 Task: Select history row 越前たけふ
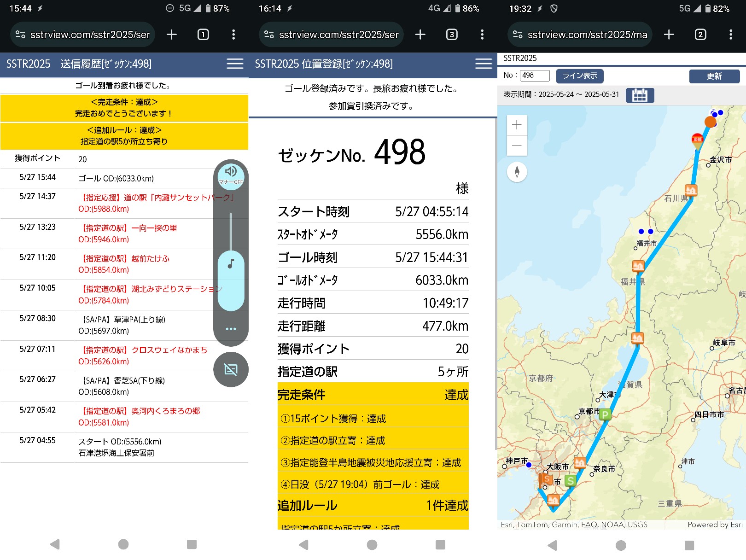pos(124,264)
